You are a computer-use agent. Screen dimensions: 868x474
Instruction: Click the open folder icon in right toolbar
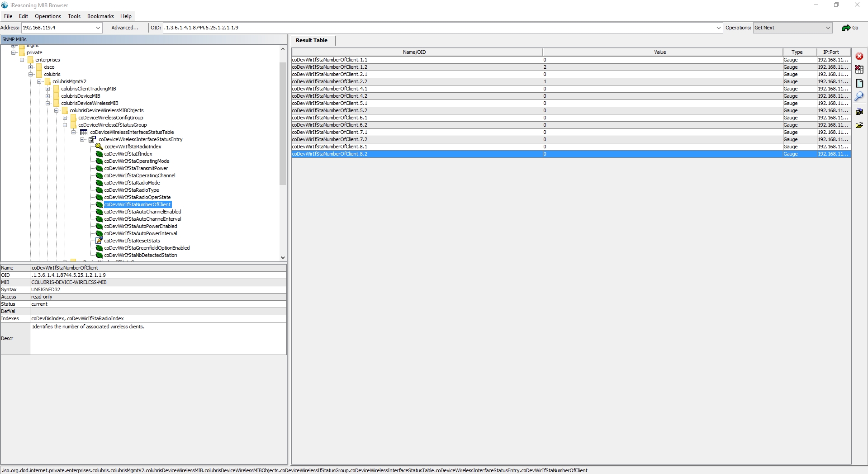[x=859, y=125]
